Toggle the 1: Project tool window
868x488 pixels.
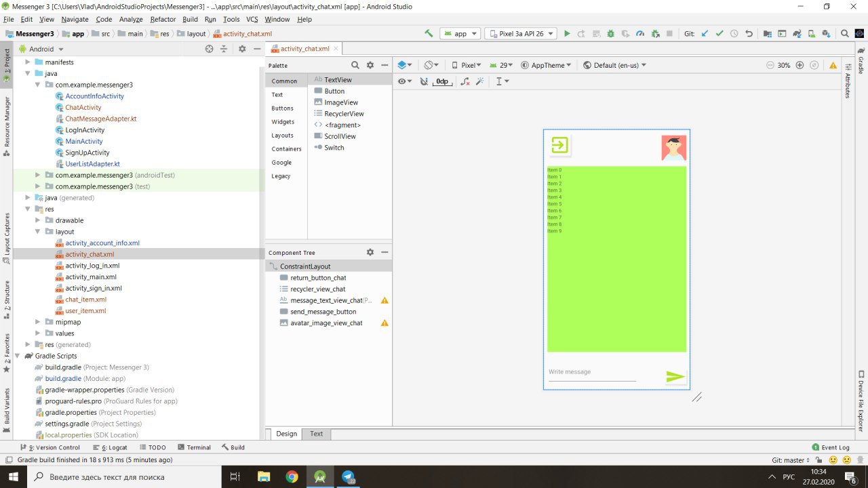coord(7,64)
